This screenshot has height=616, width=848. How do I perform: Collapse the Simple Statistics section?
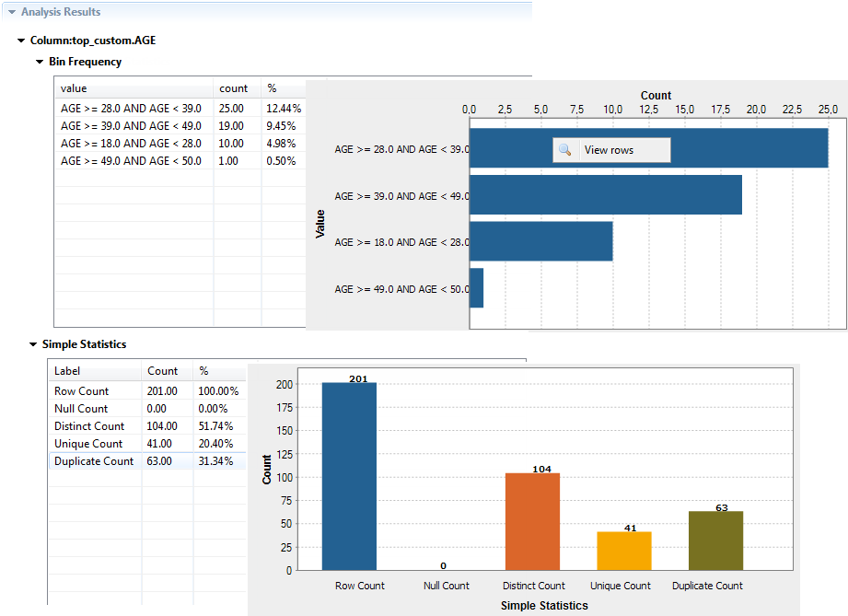tap(35, 343)
